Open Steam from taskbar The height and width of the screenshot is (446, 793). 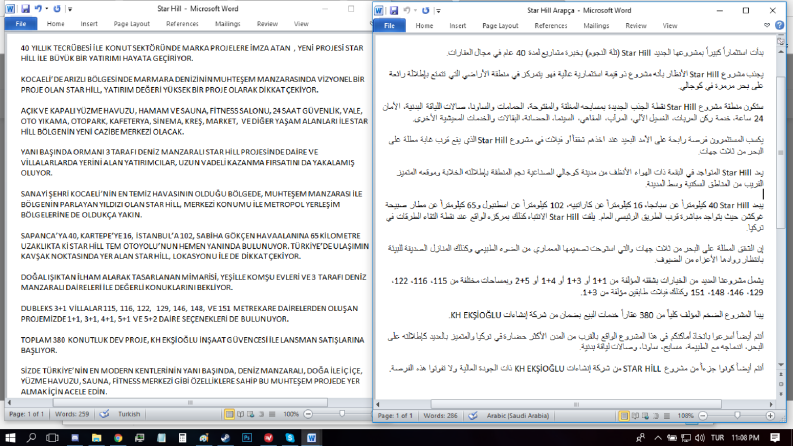(226, 438)
